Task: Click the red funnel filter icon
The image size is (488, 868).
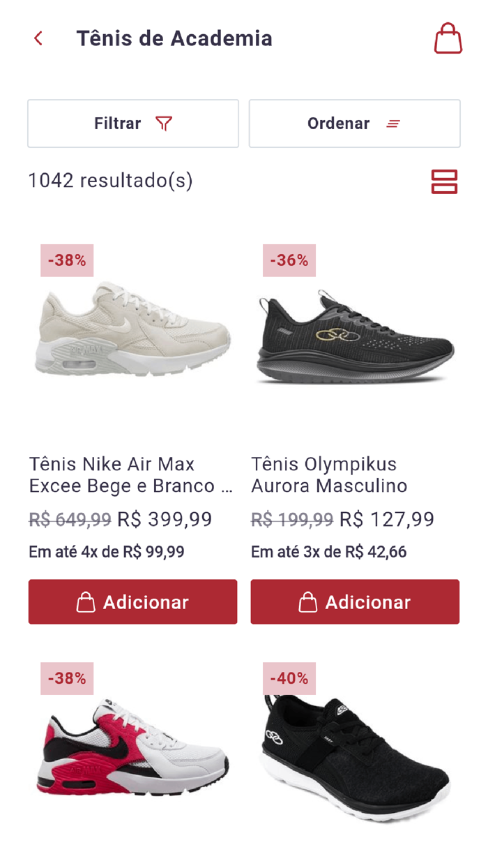Action: pos(162,123)
